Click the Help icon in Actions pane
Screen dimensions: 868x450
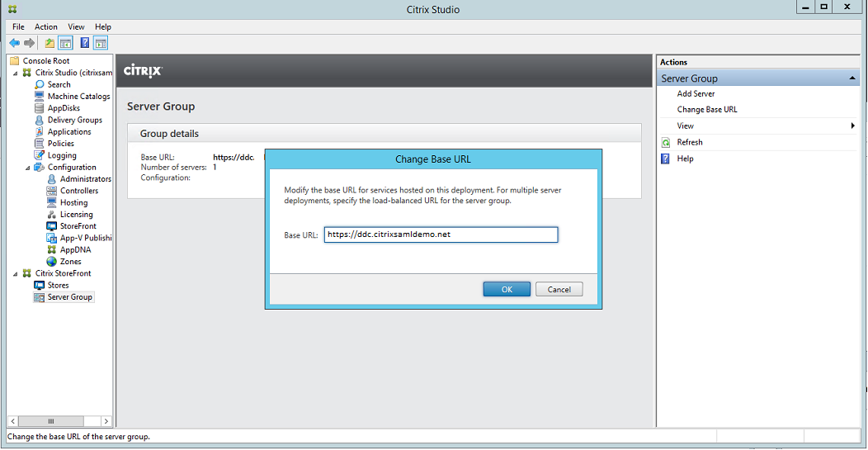click(x=666, y=159)
